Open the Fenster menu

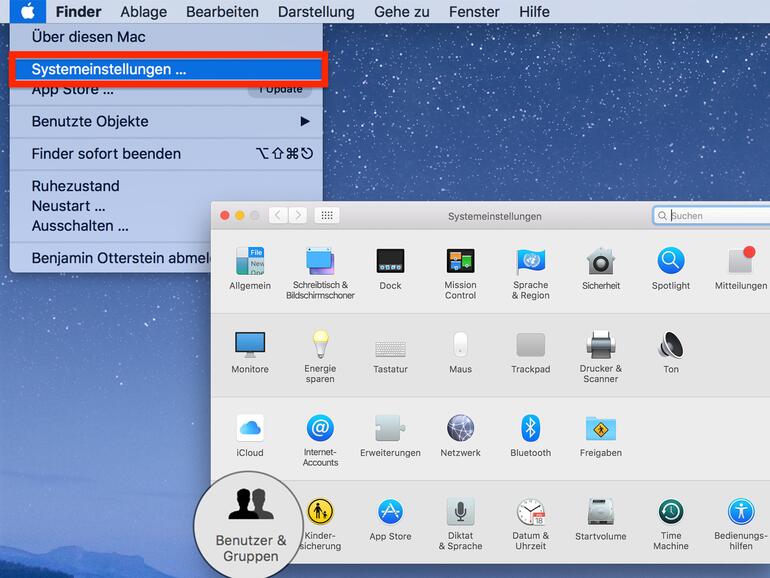(474, 11)
